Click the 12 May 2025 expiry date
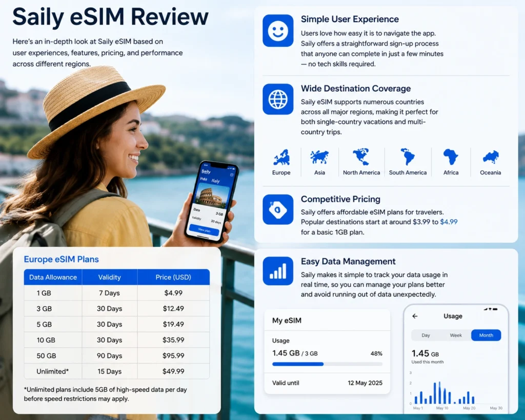 (365, 383)
